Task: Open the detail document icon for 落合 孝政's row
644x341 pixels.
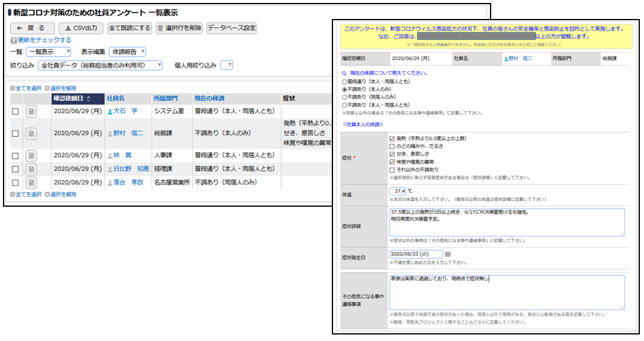Action: [31, 182]
